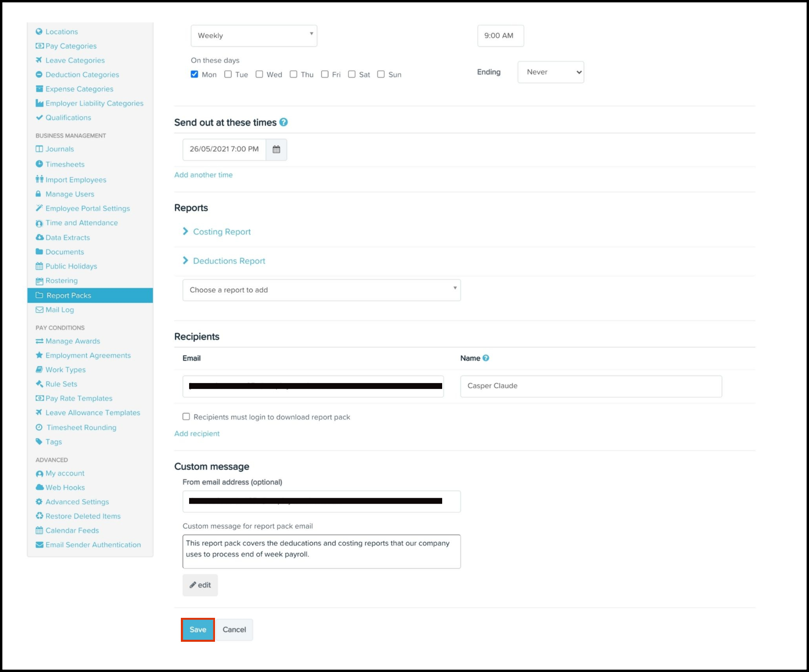Screen dimensions: 809x672
Task: Click the Advanced Settings gear icon
Action: click(39, 502)
